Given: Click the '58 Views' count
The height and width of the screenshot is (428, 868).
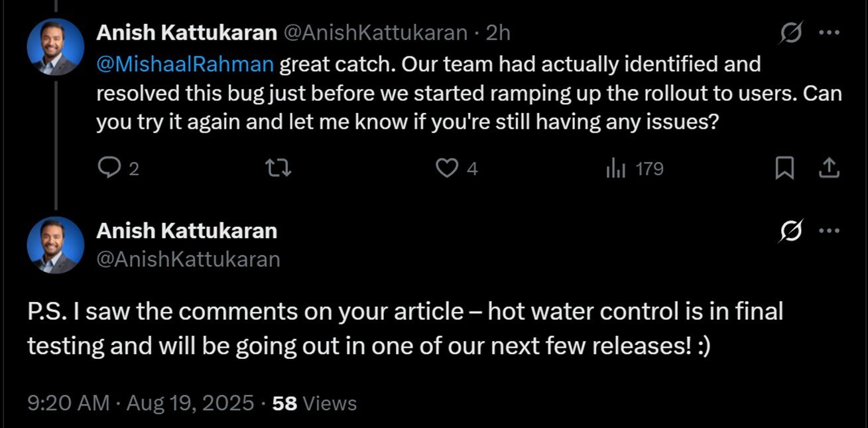Looking at the screenshot, I should click(314, 403).
